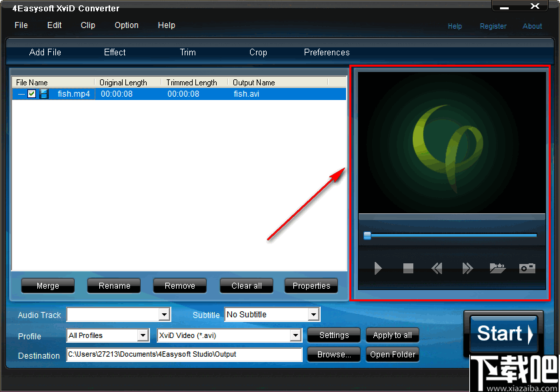Take a snapshot with the camera icon
The height and width of the screenshot is (392, 560).
click(527, 269)
